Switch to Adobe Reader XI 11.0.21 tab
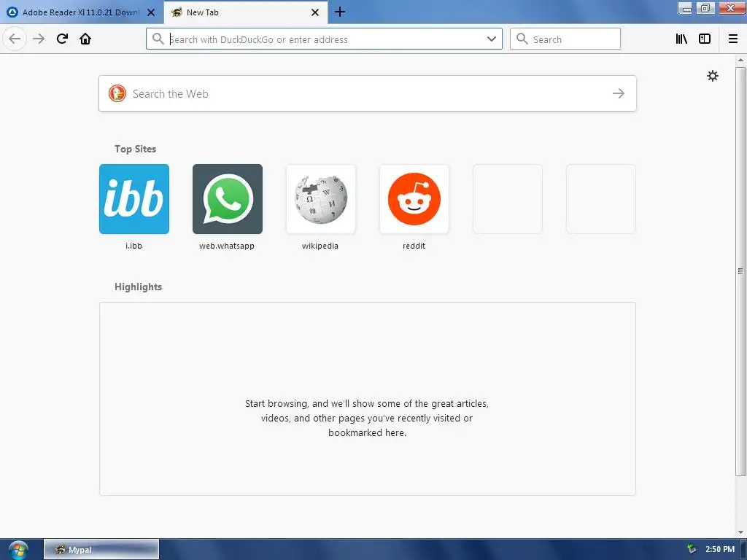This screenshot has width=747, height=560. click(x=82, y=12)
